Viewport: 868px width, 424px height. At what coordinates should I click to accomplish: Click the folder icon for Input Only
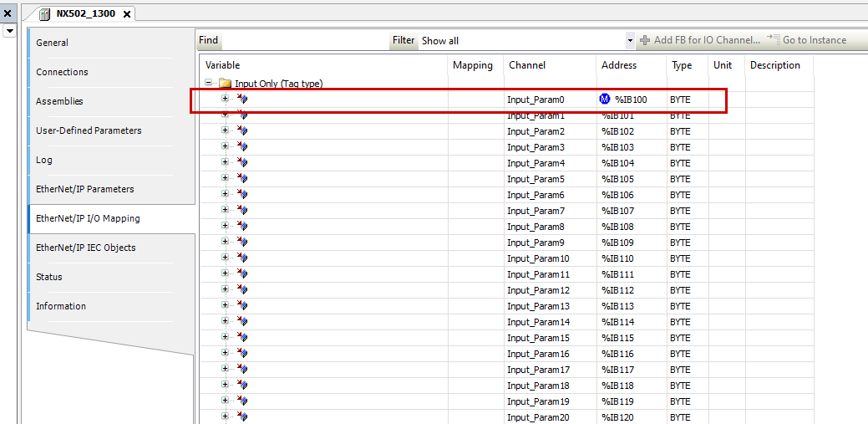[x=225, y=84]
